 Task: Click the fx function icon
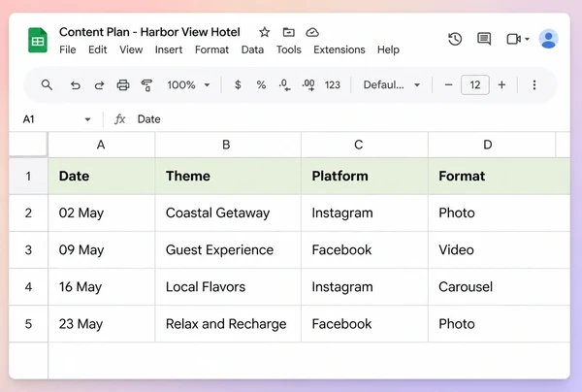120,119
